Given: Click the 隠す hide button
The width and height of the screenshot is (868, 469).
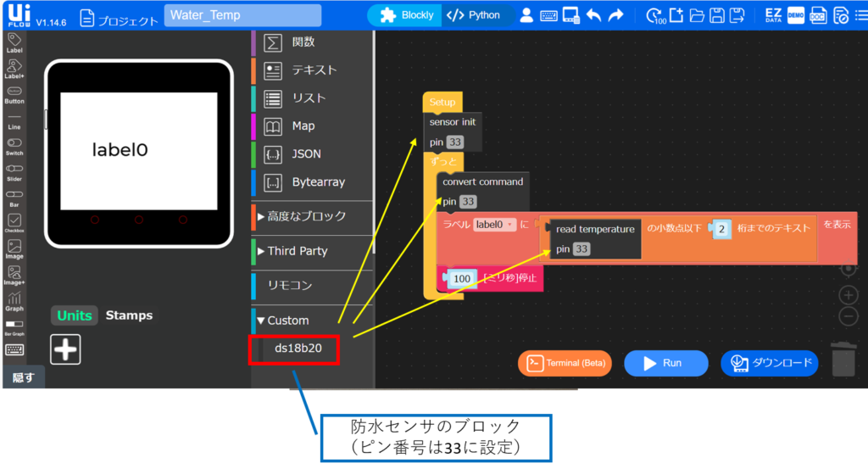Looking at the screenshot, I should [23, 377].
